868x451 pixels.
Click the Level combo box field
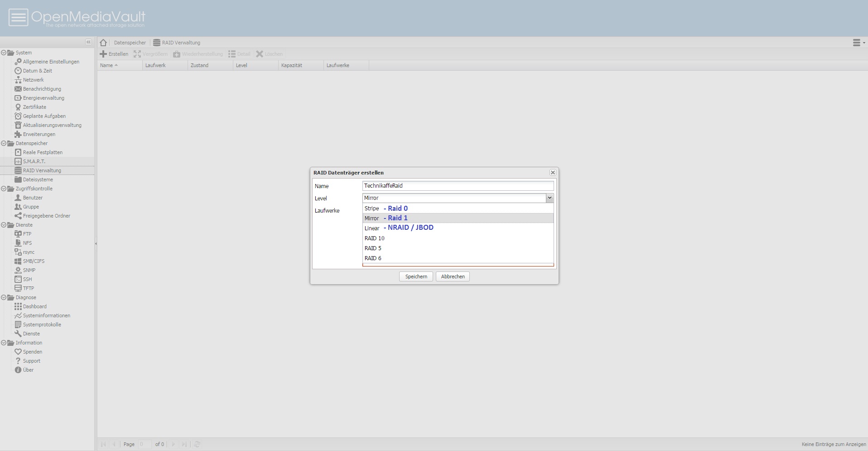454,198
